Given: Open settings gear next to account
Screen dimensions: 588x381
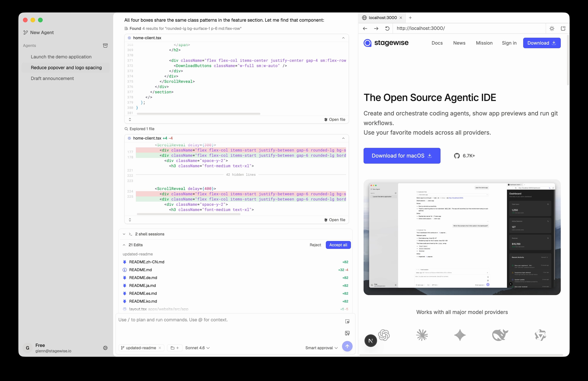Looking at the screenshot, I should tap(105, 348).
